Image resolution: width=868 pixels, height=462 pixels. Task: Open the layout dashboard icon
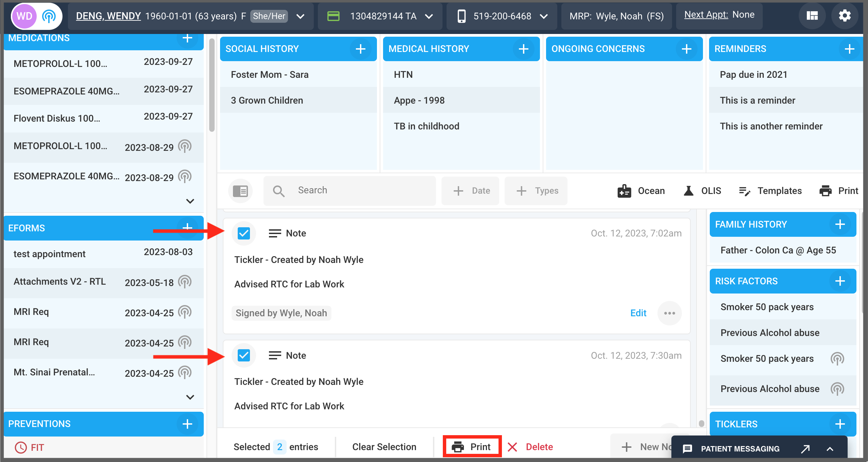click(812, 16)
